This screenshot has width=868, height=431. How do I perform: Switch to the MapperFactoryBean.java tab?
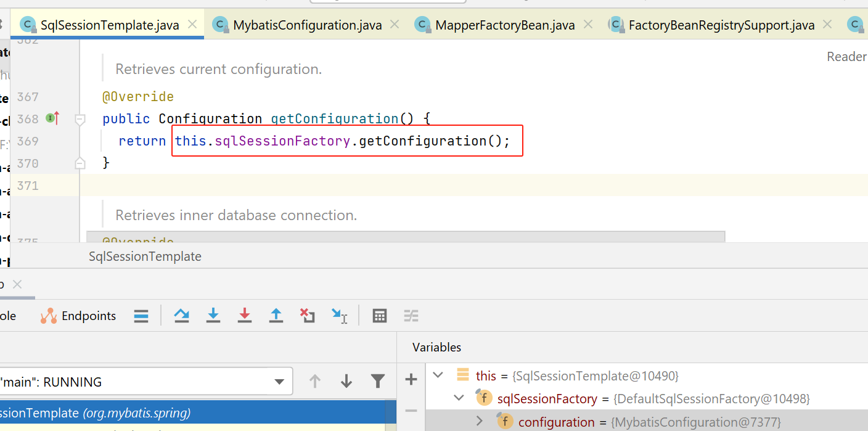click(x=504, y=25)
